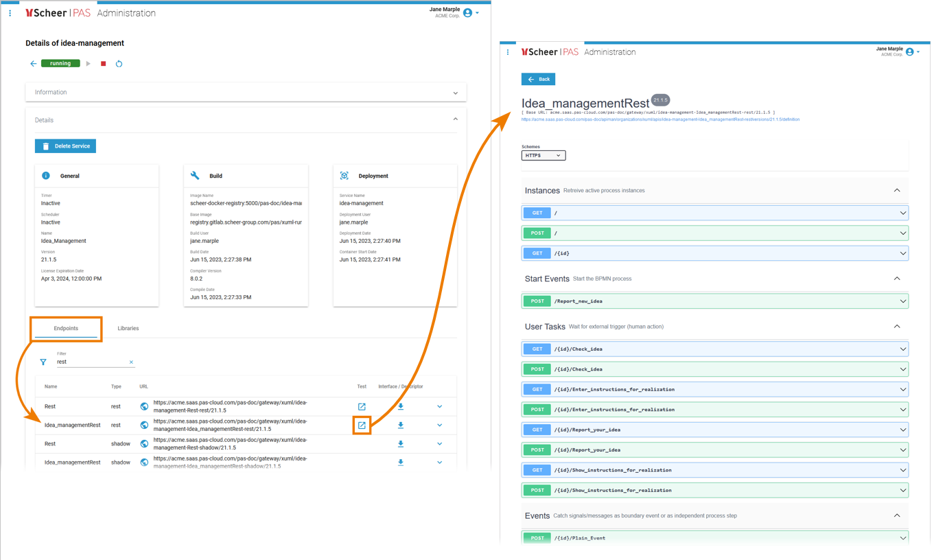Collapse the Details panel
The image size is (934, 560).
(x=455, y=119)
